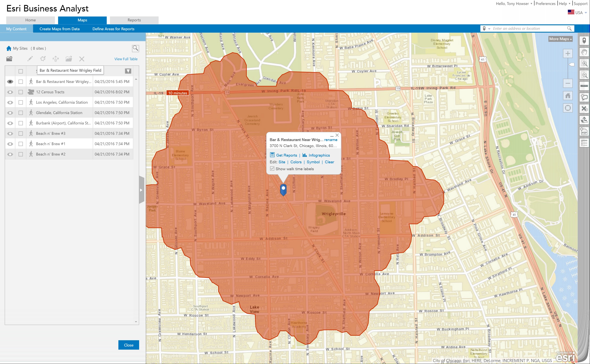Uncheck Show walk time labels
590x364 pixels.
272,169
